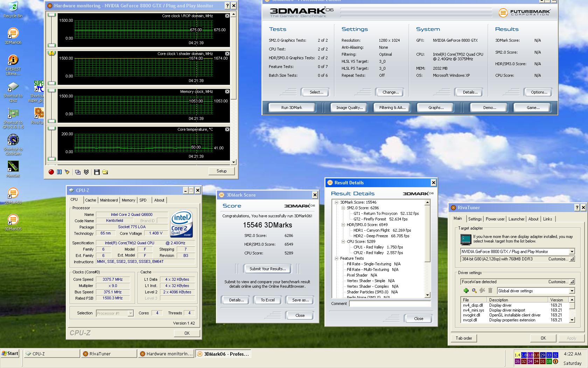Click the warning icon beside shader domain graph
This screenshot has width=588, height=368.
(52, 53)
